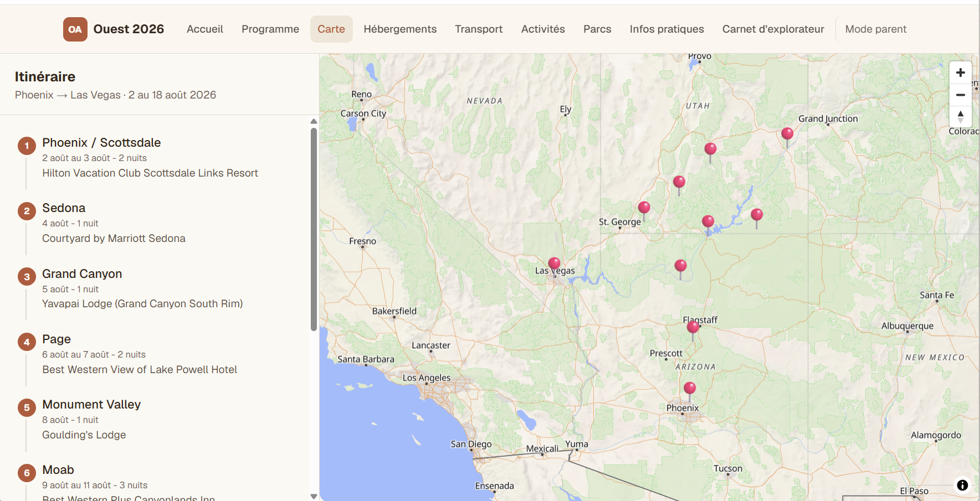The height and width of the screenshot is (501, 980).
Task: Toggle Mode parent
Action: click(875, 29)
